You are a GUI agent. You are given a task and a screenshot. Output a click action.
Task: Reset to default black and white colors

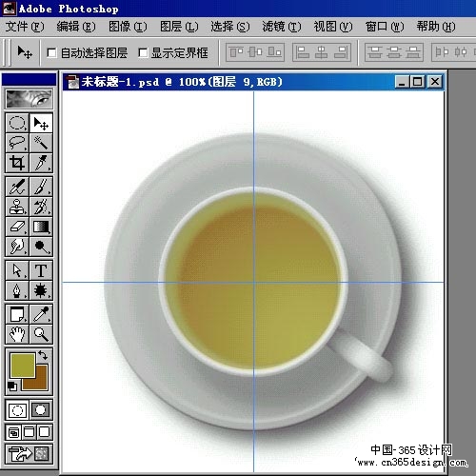click(12, 387)
